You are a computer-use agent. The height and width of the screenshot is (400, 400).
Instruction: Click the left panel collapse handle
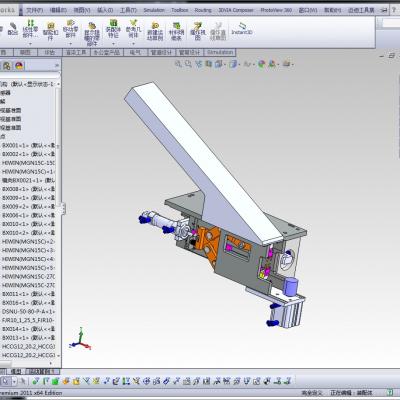point(63,209)
